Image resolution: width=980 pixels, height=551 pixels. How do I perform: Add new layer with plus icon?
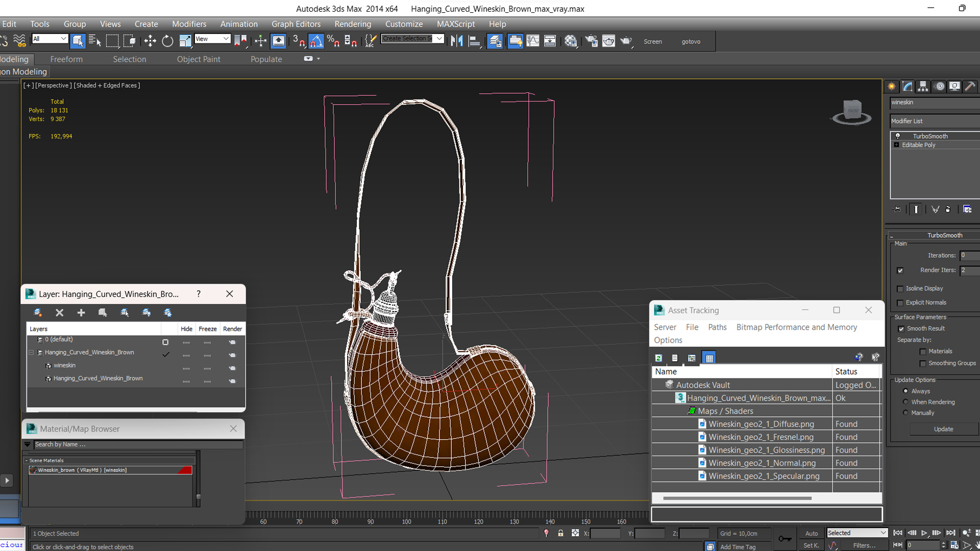coord(81,313)
